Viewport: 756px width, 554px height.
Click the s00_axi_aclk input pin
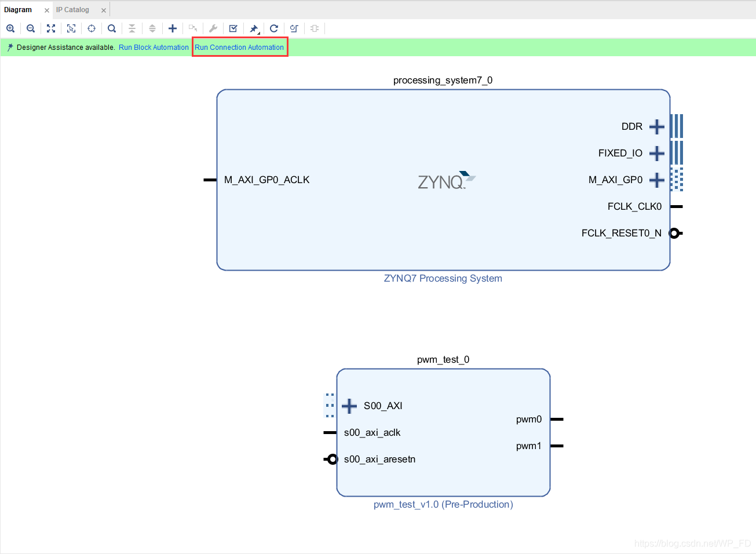(330, 432)
